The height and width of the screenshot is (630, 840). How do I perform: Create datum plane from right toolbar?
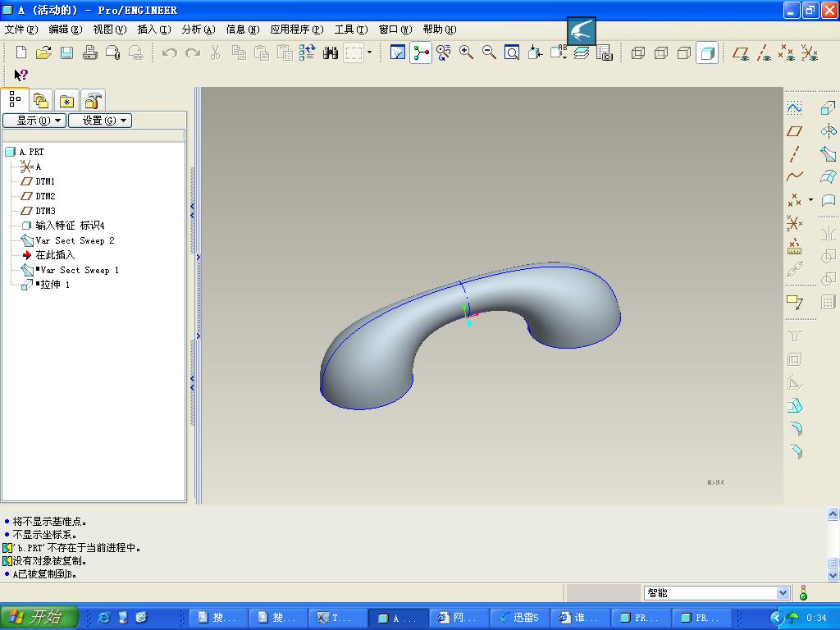click(794, 130)
